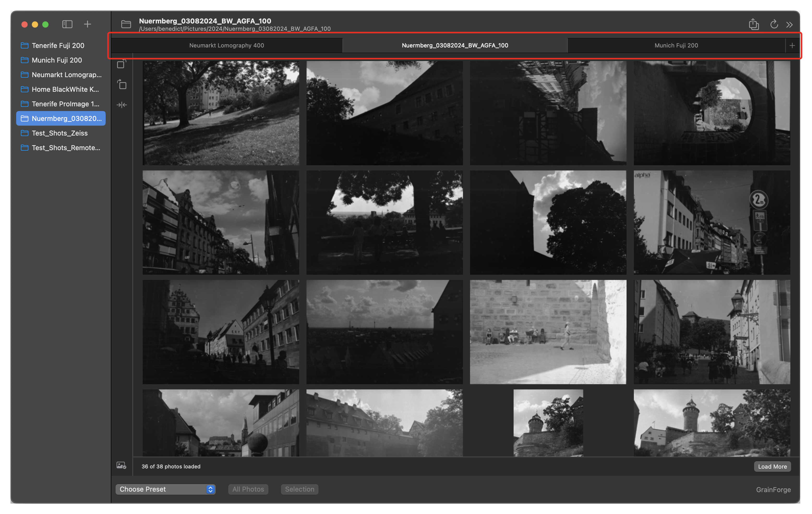The height and width of the screenshot is (514, 812).
Task: Select the bright stone wall courtyard thumbnail
Action: pyautogui.click(x=548, y=332)
